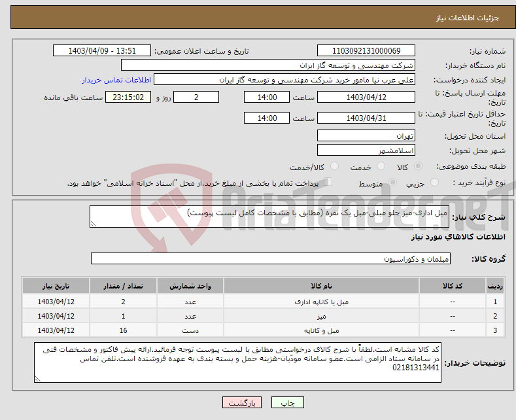This screenshot has height=420, width=516.
Task: Click quantity 16 in row 3
Action: pos(123,330)
